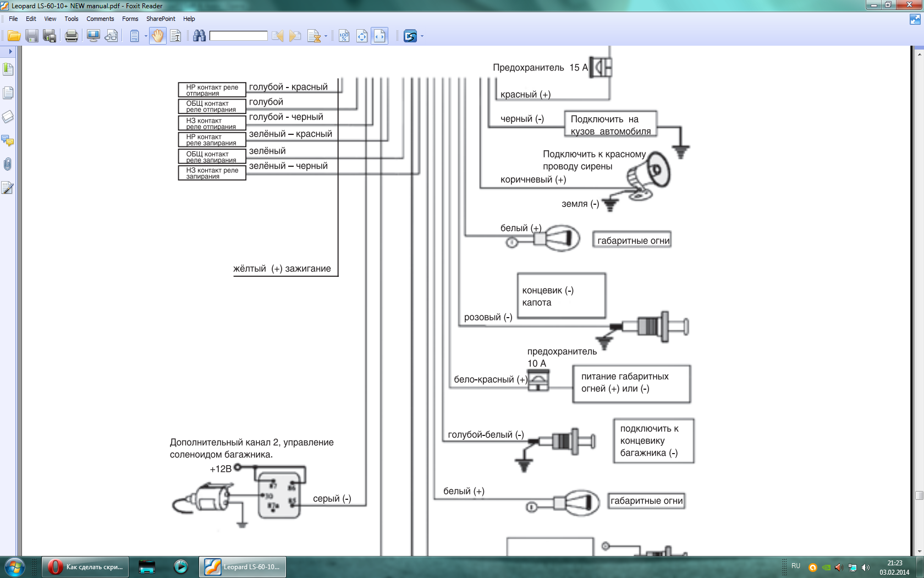Screen dimensions: 924x578
Task: Activate the Select Text tool
Action: (175, 36)
